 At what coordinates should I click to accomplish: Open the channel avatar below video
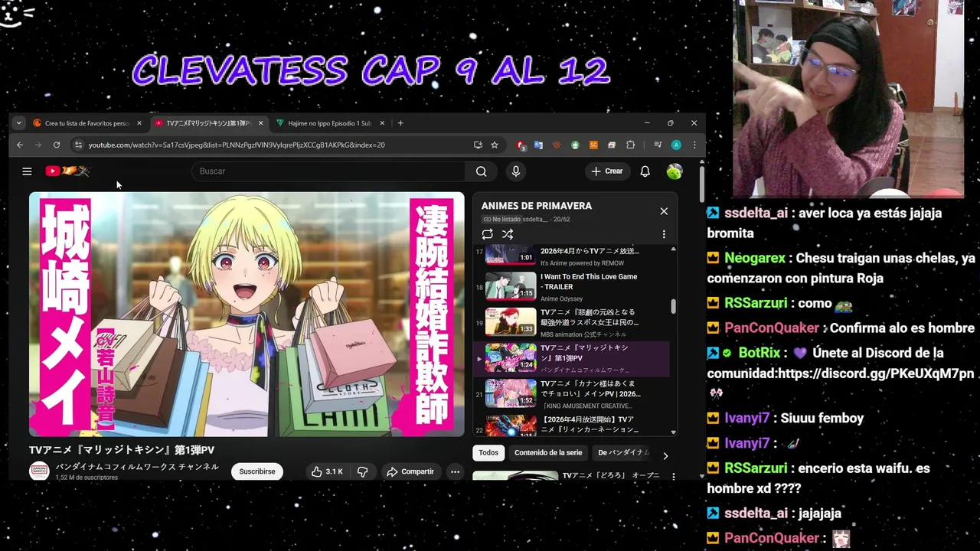pos(39,471)
